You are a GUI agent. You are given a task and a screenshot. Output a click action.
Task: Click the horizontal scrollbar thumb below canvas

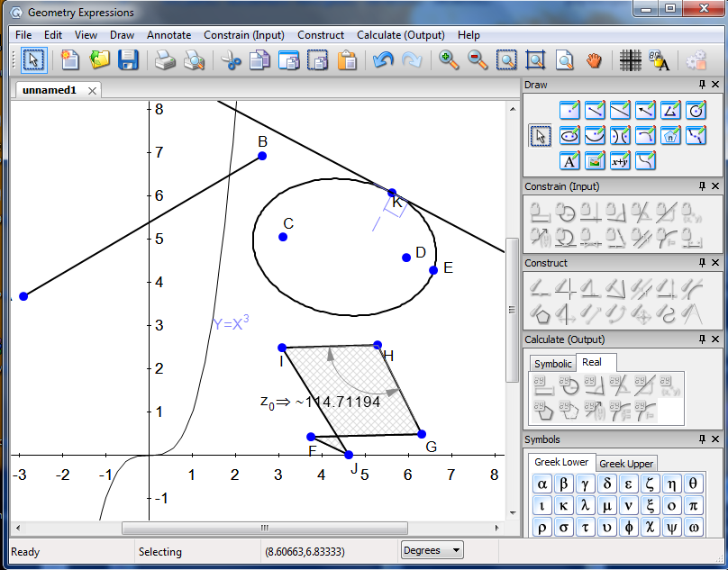coord(264,528)
